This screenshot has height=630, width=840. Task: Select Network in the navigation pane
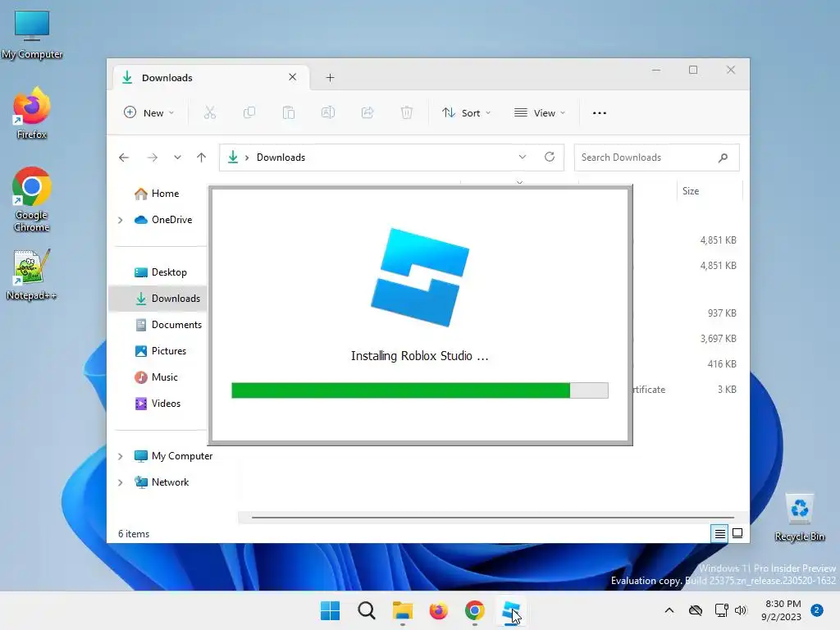(162, 482)
